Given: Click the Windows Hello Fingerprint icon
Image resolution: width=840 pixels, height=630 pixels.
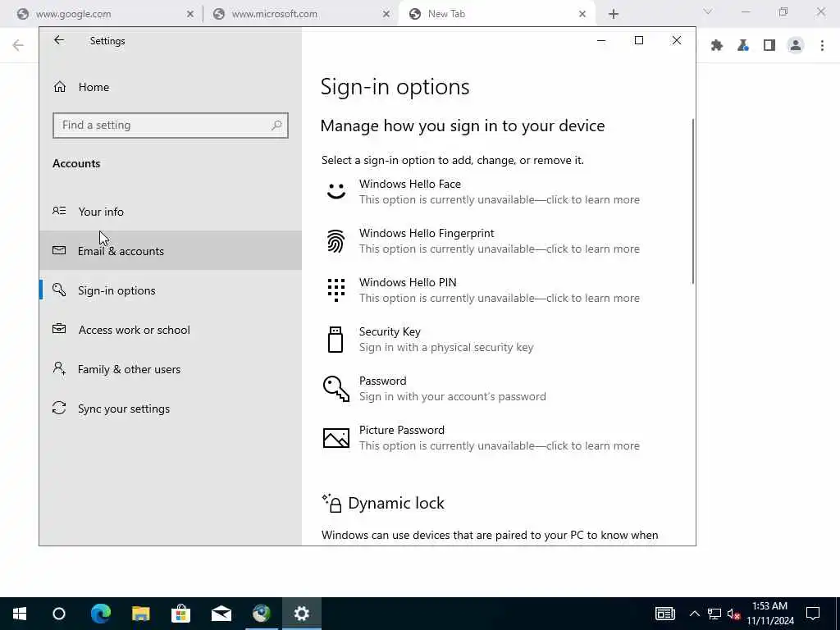Looking at the screenshot, I should (336, 241).
